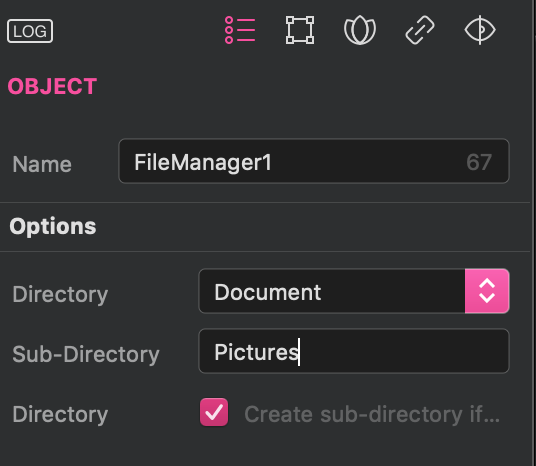
Task: Click the Directory label beside the checkbox
Action: pyautogui.click(x=60, y=414)
